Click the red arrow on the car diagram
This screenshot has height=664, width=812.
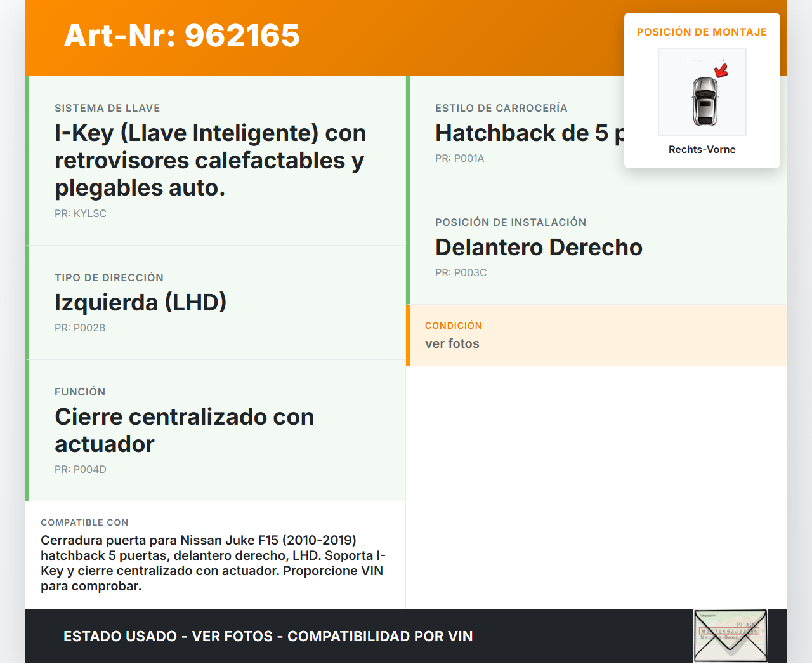(x=721, y=70)
